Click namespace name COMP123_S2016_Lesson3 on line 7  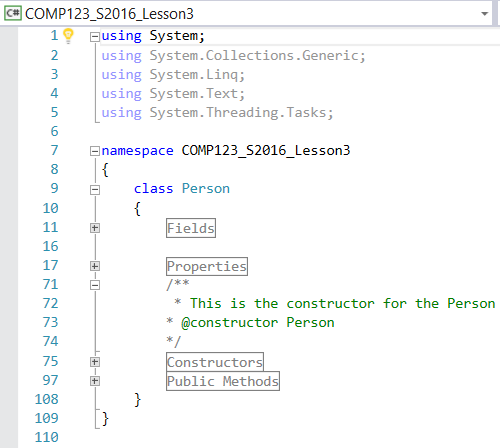pos(266,151)
